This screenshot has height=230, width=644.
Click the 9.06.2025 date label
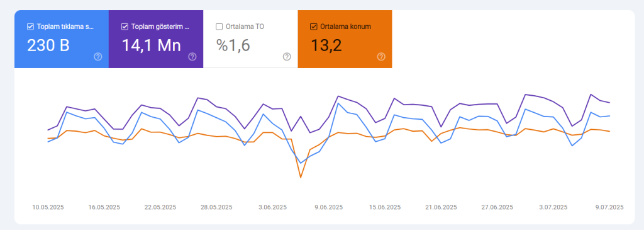[x=328, y=207]
